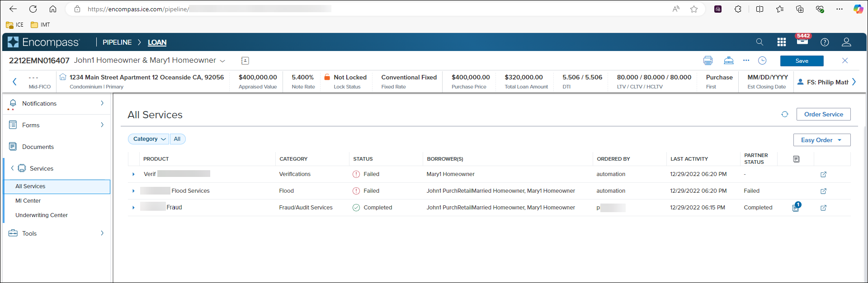
Task: Click the search magnifier icon
Action: [x=759, y=42]
